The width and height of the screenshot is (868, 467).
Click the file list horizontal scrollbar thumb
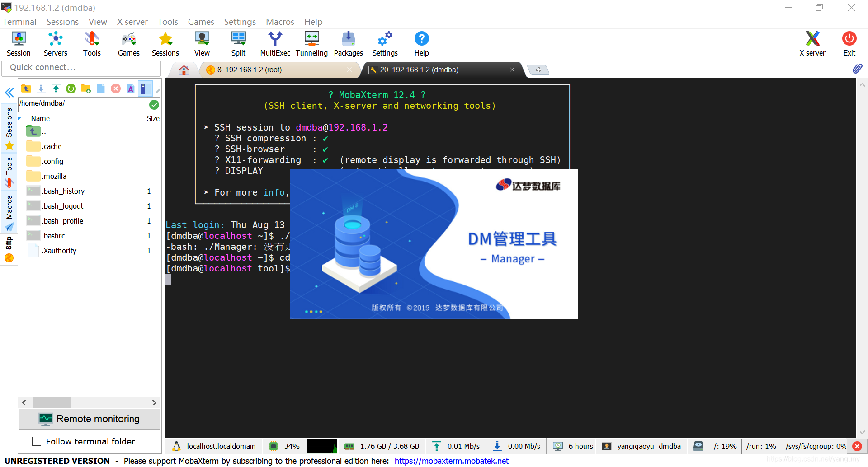coord(51,402)
